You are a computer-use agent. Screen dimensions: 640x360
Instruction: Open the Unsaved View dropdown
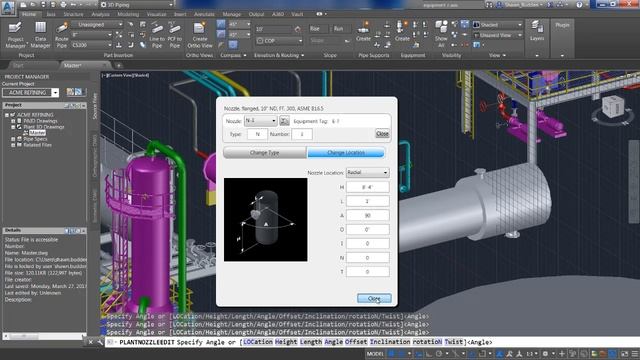[x=498, y=35]
